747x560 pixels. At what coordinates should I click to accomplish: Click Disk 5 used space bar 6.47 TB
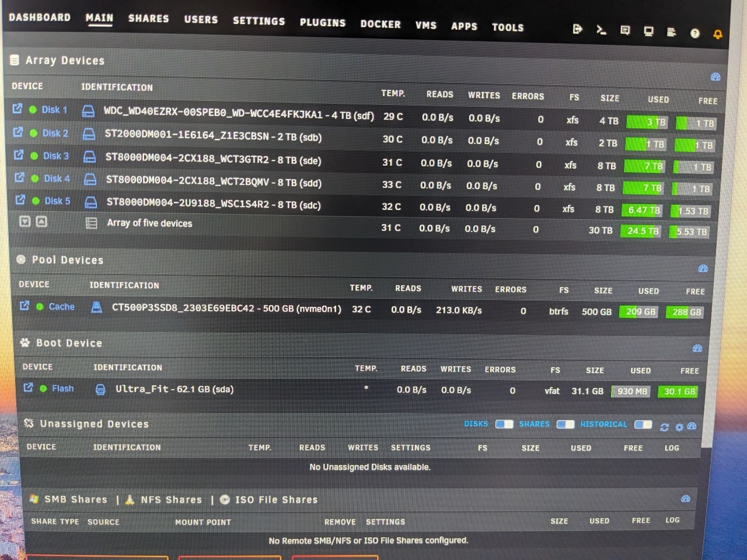pos(643,210)
